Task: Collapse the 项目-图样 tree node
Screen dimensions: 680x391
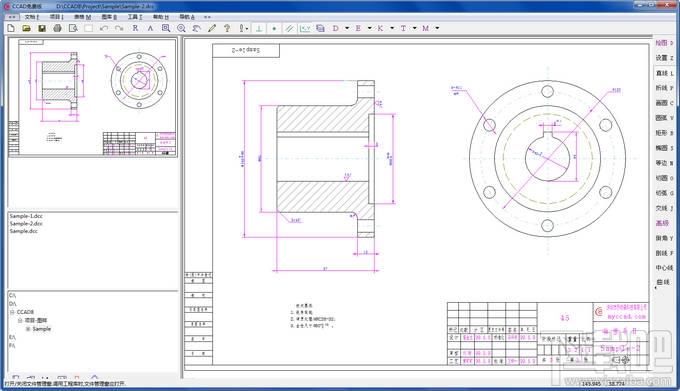Action: point(20,320)
